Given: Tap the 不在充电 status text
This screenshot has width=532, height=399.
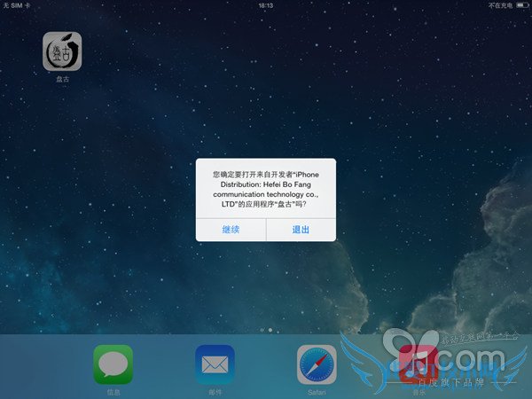Looking at the screenshot, I should point(500,5).
